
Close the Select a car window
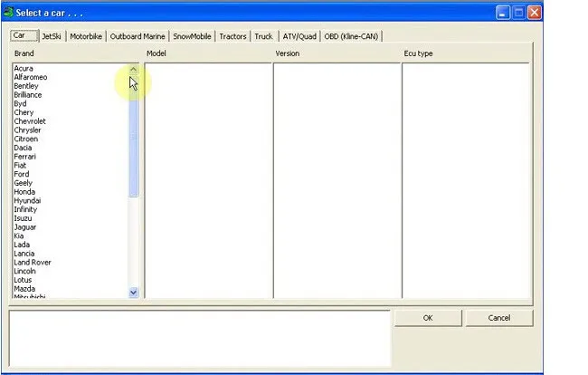pos(535,13)
